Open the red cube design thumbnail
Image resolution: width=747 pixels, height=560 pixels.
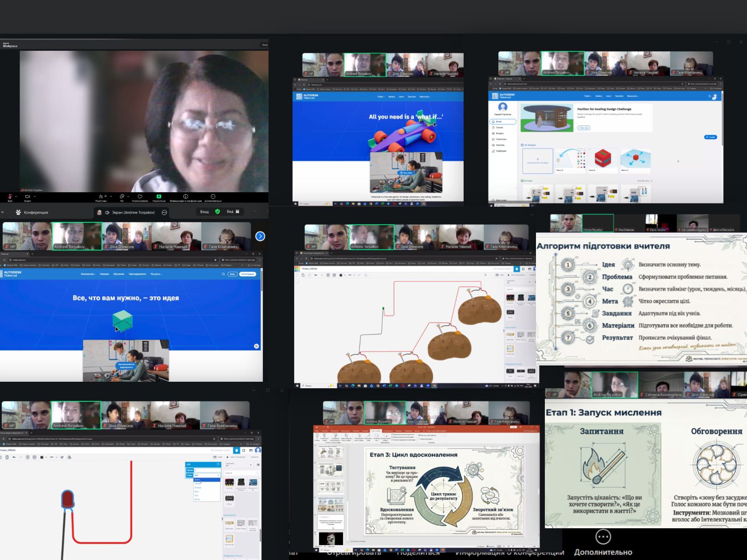[x=602, y=159]
